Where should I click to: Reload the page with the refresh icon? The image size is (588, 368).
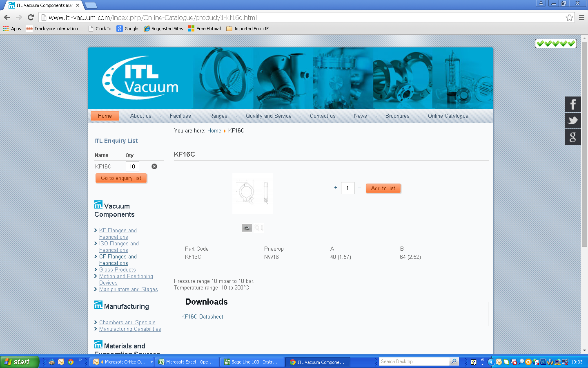click(x=31, y=17)
